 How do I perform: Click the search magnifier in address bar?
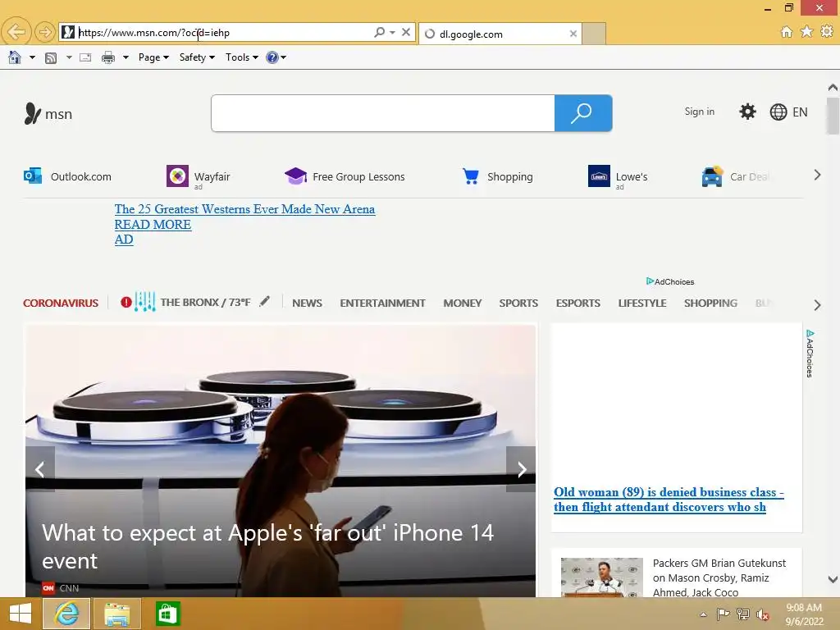[379, 32]
